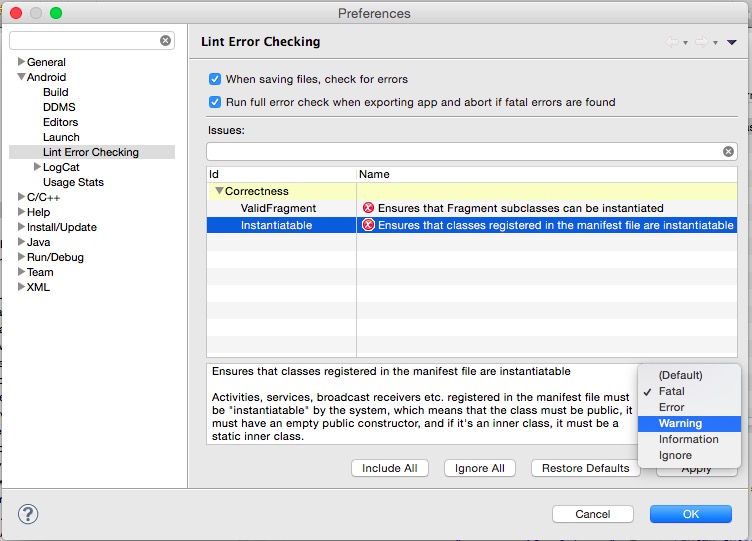Pick Information severity option
This screenshot has width=752, height=541.
(x=689, y=439)
